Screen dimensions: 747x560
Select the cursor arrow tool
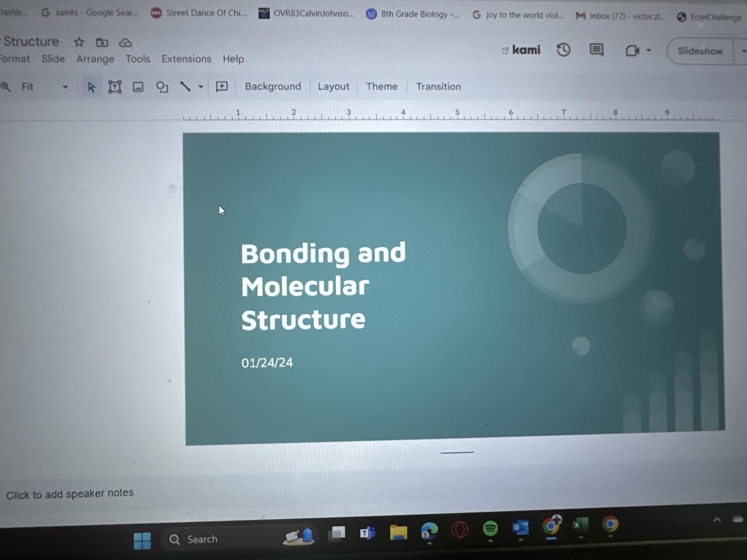[x=91, y=87]
